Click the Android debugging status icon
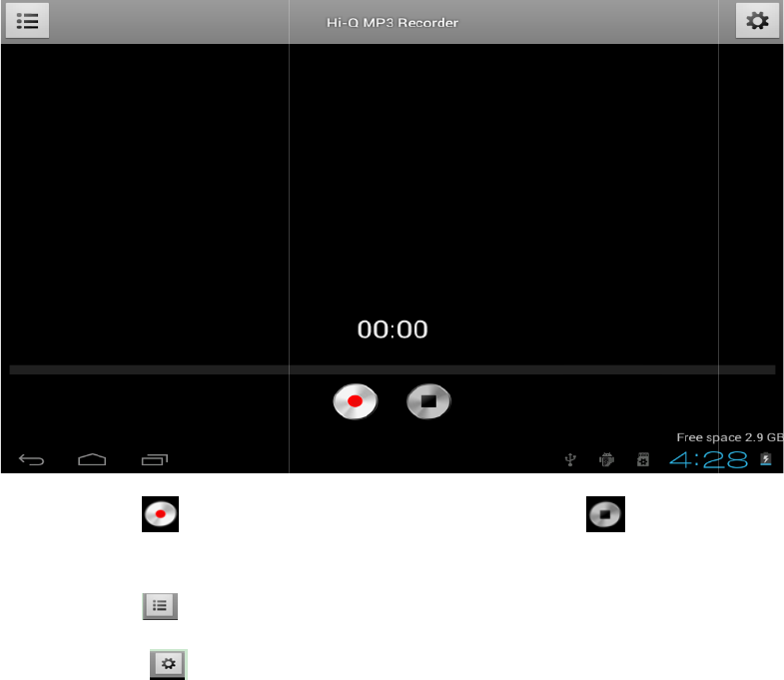This screenshot has height=680, width=784. tap(606, 459)
